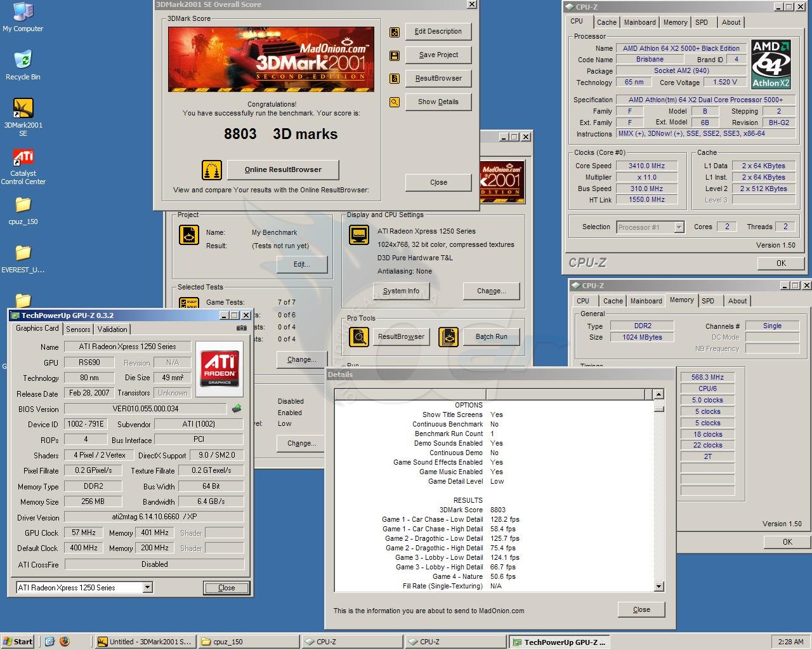Open the Mainboard tab in the top CPU-Z window
Image resolution: width=812 pixels, height=650 pixels.
click(639, 22)
